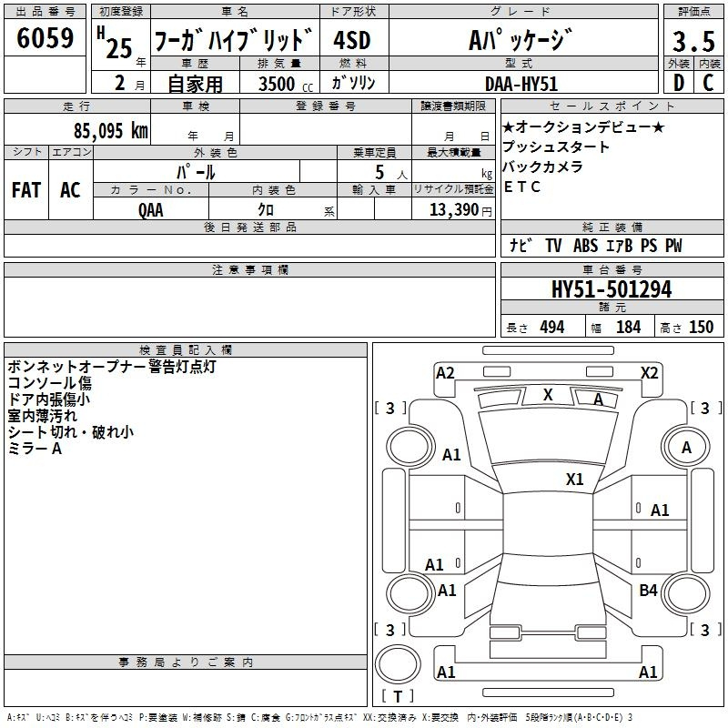Click the air conditioner value AC
This screenshot has width=728, height=728.
(70, 190)
